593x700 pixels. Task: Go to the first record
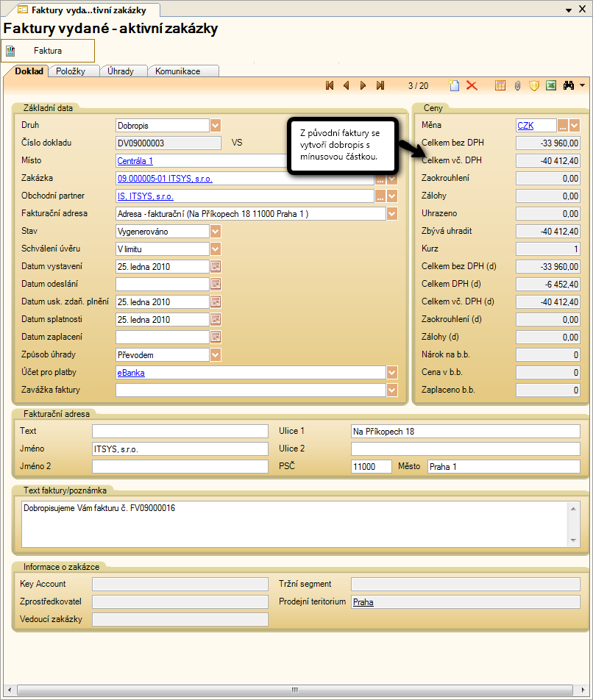tap(330, 86)
